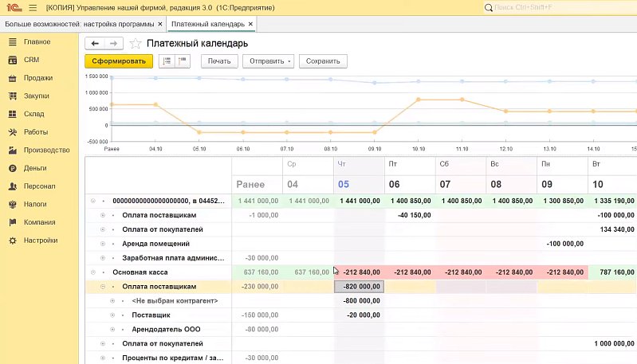
Task: Close the Платежный календарь tab
Action: 250,24
